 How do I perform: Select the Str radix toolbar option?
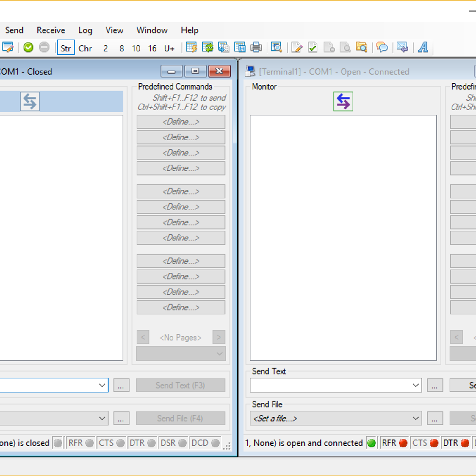click(65, 48)
